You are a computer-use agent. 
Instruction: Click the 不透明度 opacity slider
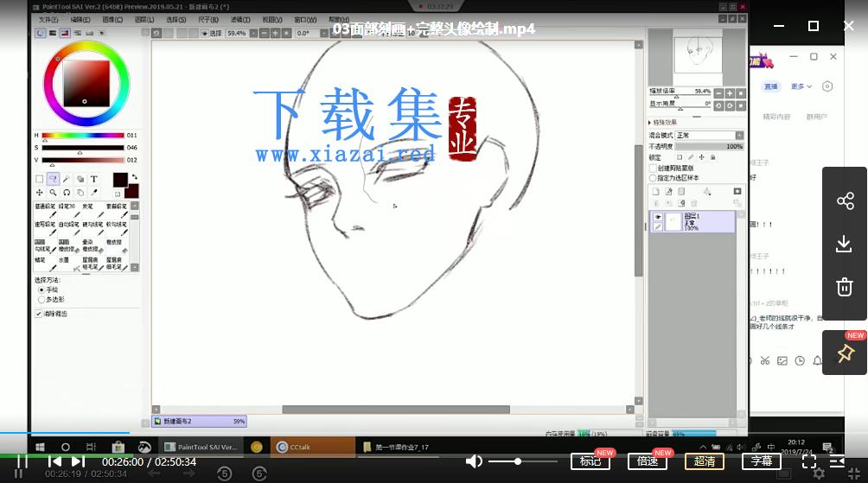(x=710, y=146)
